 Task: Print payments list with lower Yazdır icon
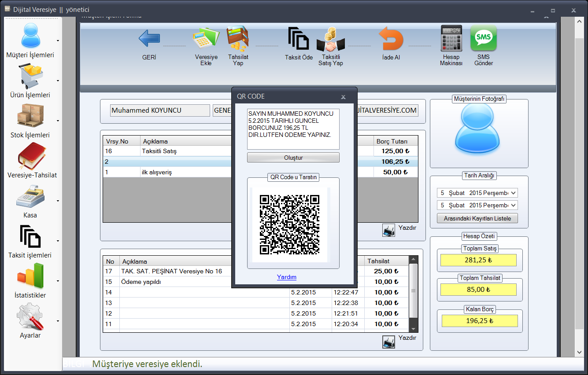[388, 342]
